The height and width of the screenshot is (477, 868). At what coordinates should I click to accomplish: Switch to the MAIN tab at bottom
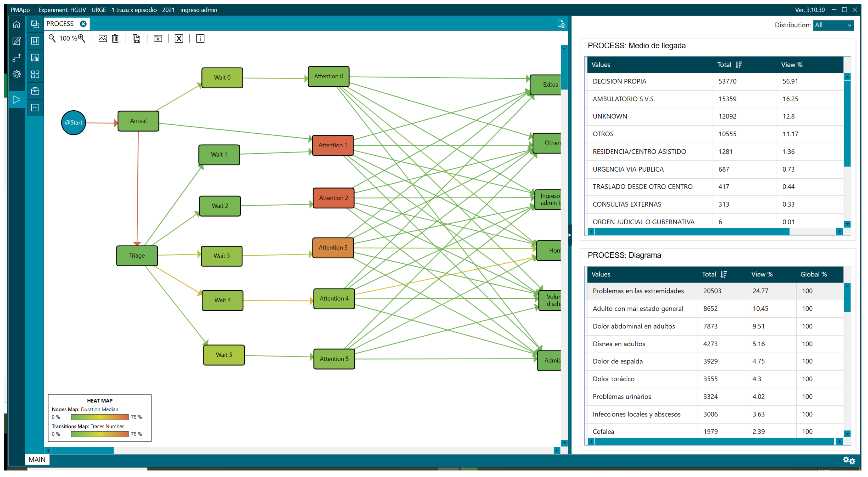pyautogui.click(x=37, y=459)
